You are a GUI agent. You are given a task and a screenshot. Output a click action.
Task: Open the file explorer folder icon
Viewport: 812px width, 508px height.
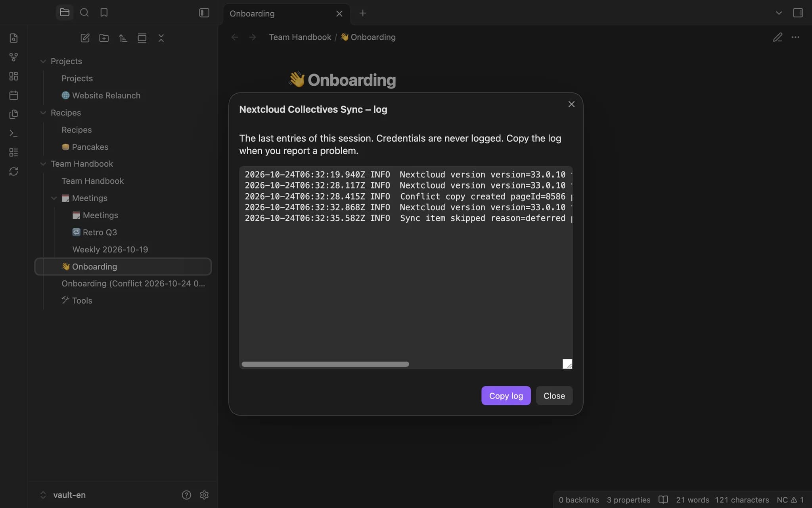click(x=65, y=13)
